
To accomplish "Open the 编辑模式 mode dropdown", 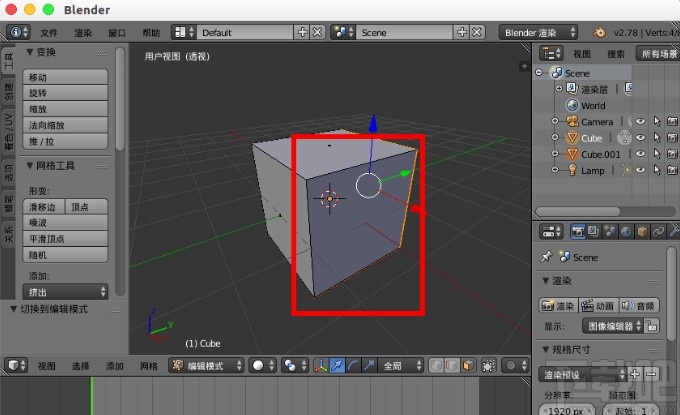I will pos(206,366).
